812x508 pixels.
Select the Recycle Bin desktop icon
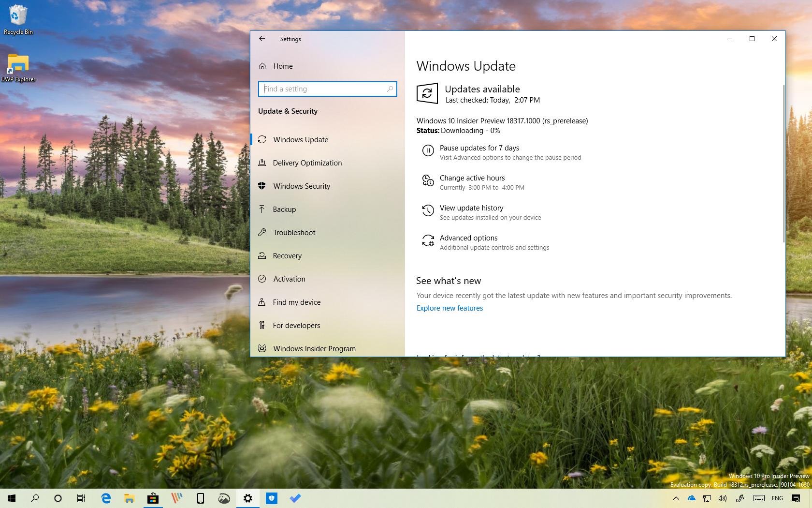[18, 20]
